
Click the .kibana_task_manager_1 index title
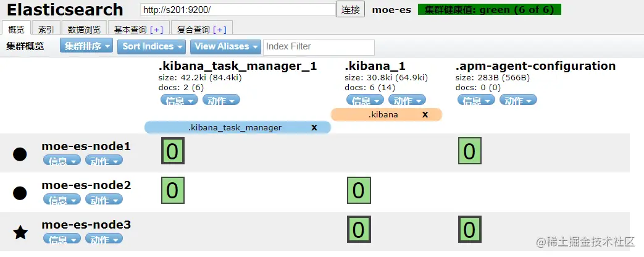point(238,65)
